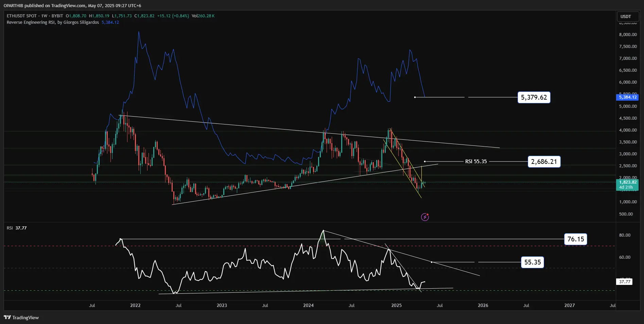Click the 1,000.00 price axis label
Screen dimensions: 644x324
click(x=628, y=202)
